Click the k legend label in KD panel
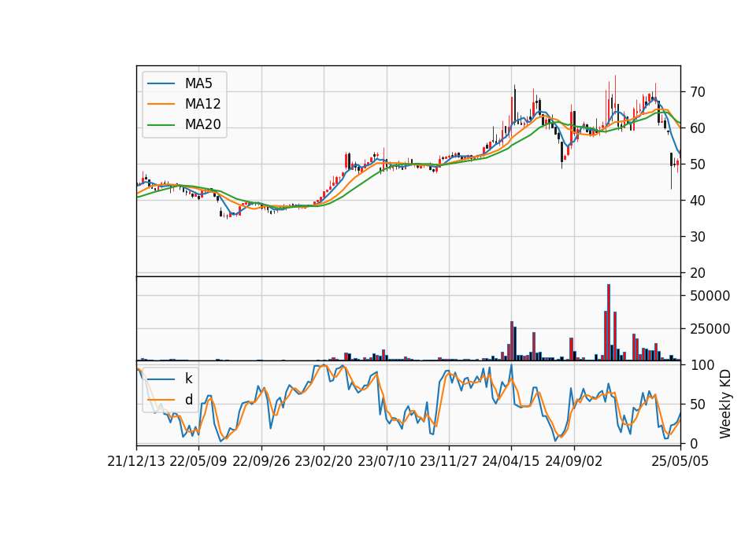The image size is (756, 543). pyautogui.click(x=188, y=379)
